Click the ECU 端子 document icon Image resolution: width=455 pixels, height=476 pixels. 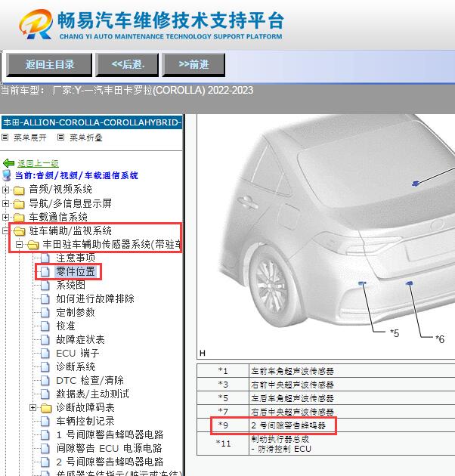pos(45,354)
